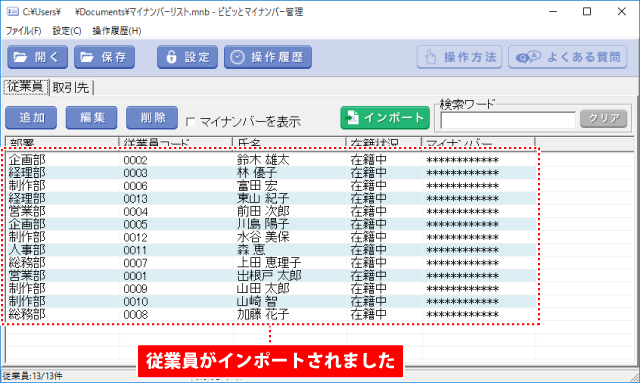
Task: Click the folder icon on 開く button
Action: [20, 57]
